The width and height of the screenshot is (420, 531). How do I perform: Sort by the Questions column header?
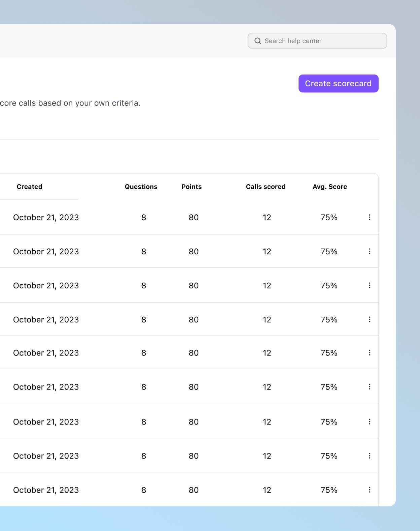coord(141,187)
